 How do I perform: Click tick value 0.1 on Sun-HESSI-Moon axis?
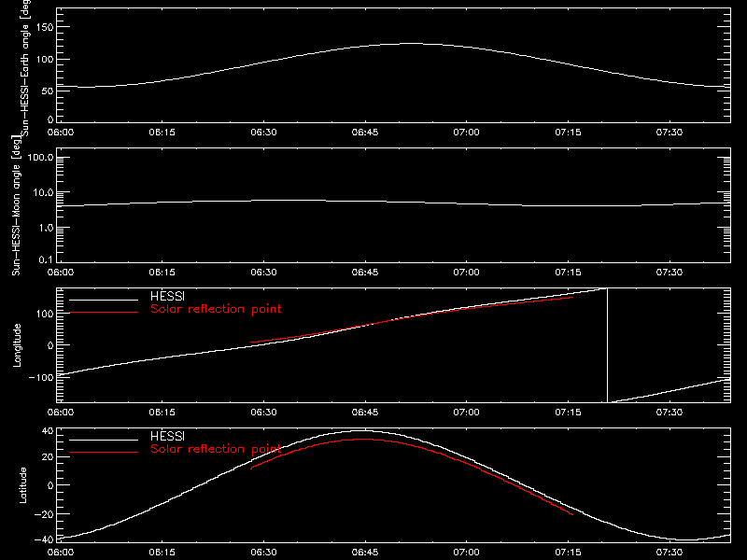tap(46, 259)
